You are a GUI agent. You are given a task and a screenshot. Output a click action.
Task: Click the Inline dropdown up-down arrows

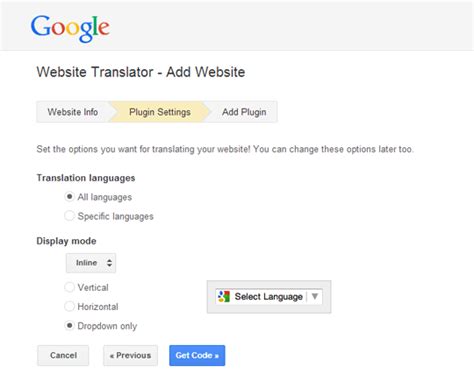coord(109,263)
